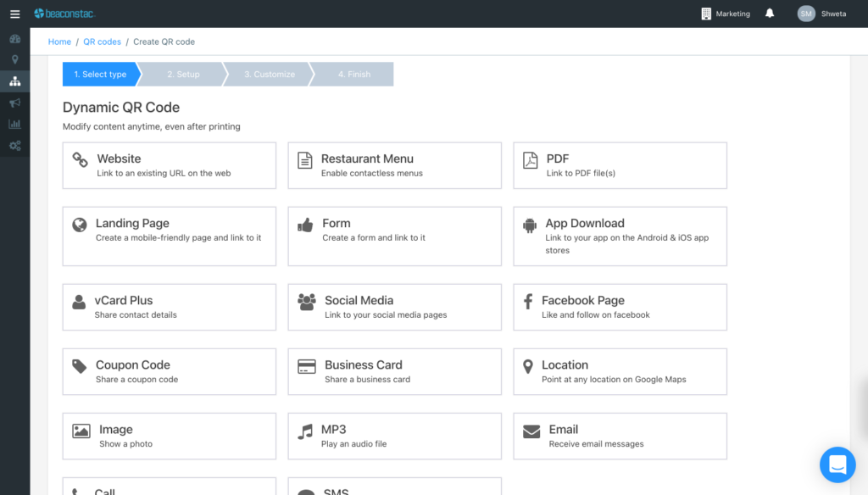Click 'Create a mobile-friendly page and link to it'
This screenshot has height=495, width=868.
point(178,237)
